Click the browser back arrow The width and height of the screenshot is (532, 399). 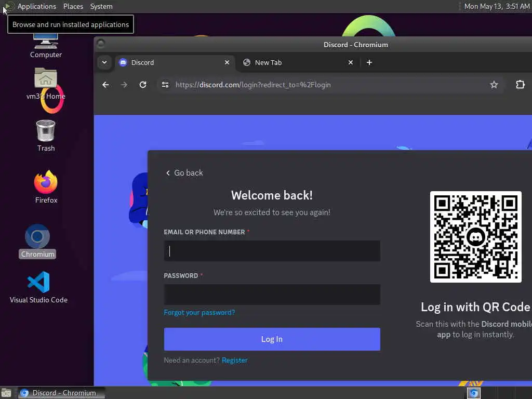(105, 85)
